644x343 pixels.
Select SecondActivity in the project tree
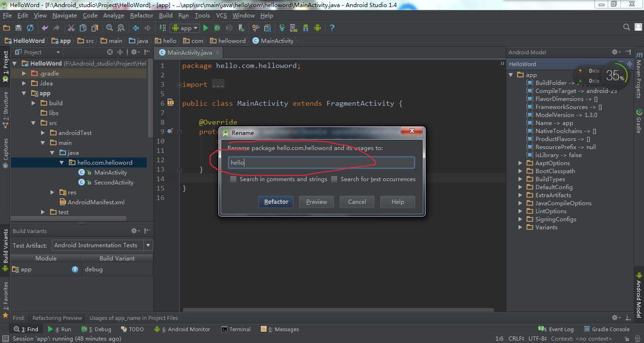coord(114,183)
